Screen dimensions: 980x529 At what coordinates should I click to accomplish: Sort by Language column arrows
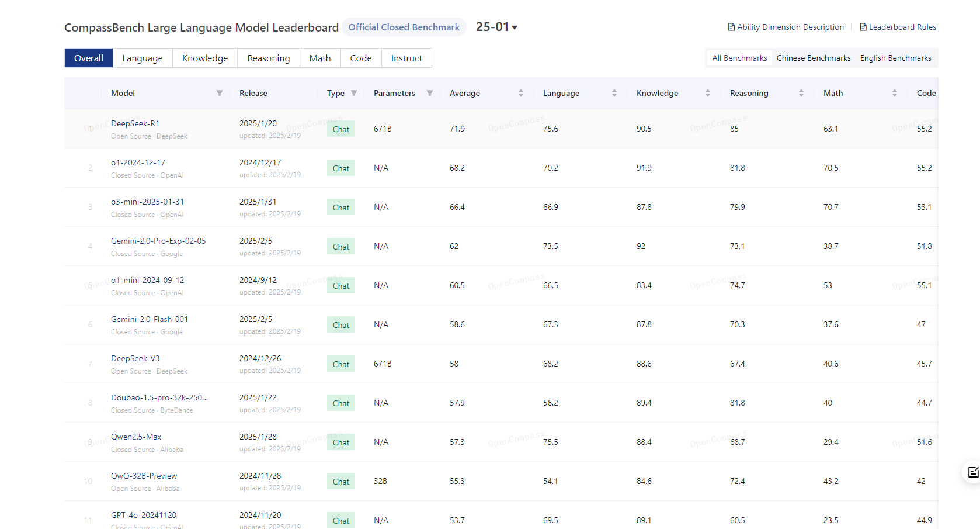(x=614, y=93)
